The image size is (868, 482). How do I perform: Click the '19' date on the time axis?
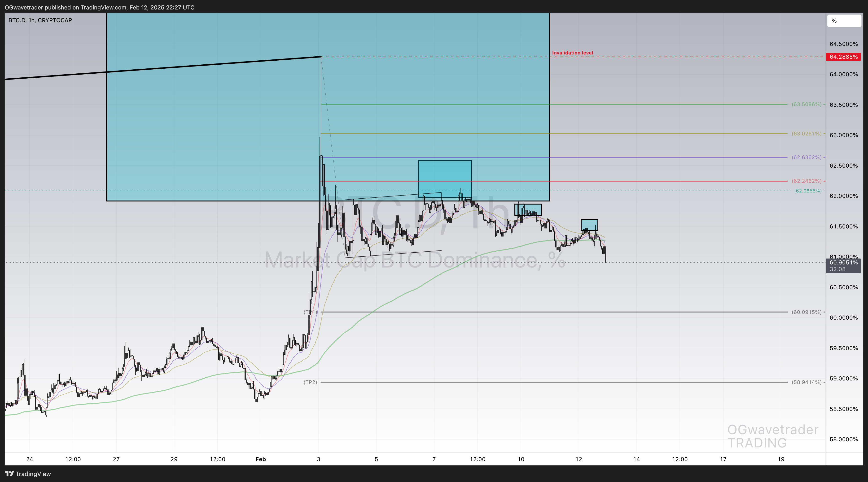(x=781, y=459)
